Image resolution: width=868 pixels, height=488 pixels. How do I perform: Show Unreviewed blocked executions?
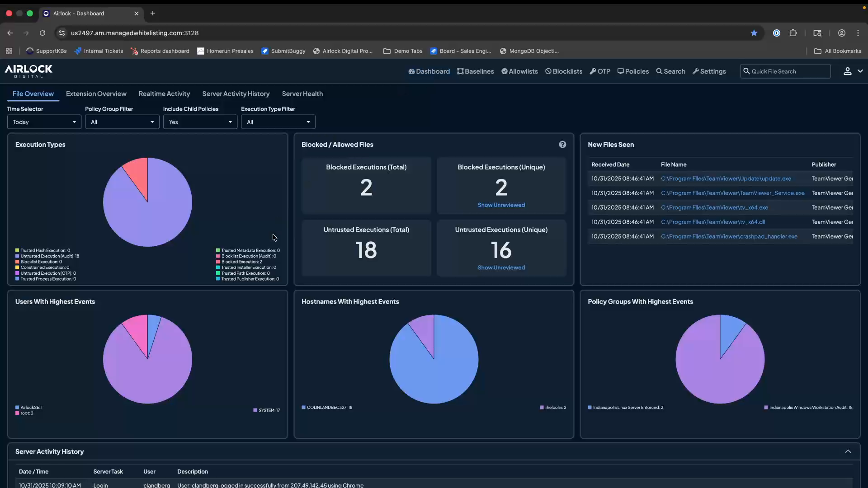[x=501, y=205]
